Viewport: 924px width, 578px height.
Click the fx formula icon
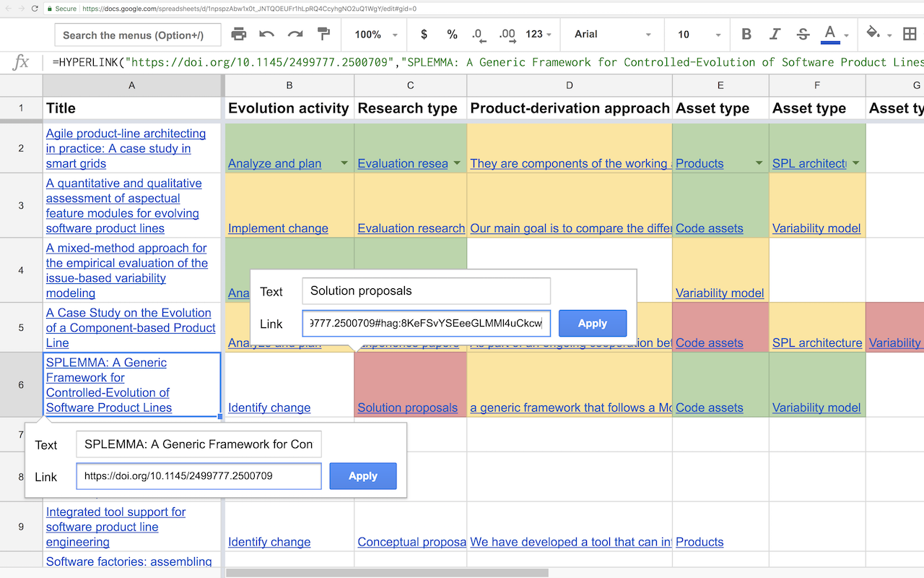[x=21, y=62]
